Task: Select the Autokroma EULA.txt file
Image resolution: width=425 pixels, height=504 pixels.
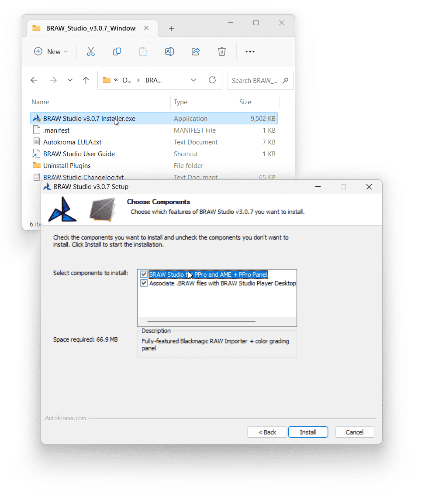Action: coord(73,142)
